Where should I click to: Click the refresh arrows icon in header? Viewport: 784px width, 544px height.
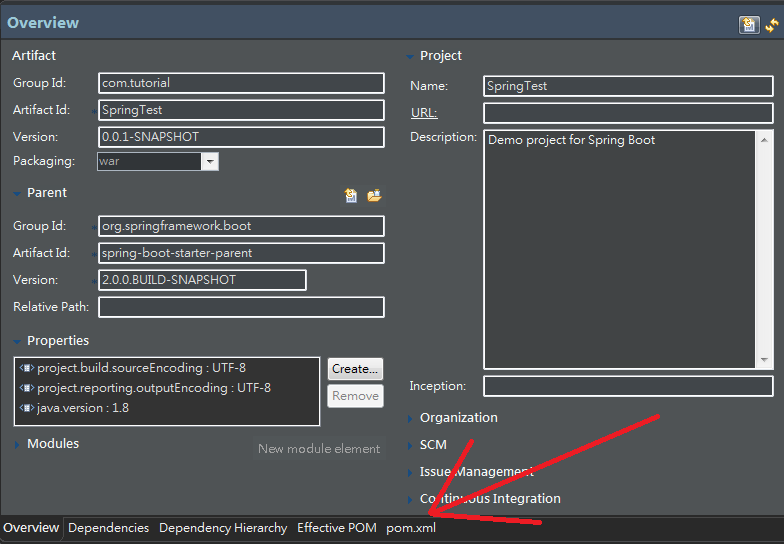click(x=772, y=25)
